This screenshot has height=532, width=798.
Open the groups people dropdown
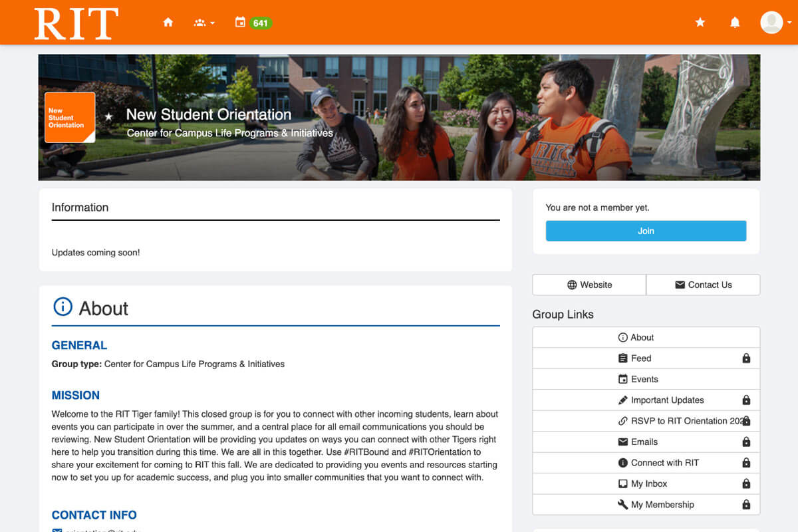point(204,23)
